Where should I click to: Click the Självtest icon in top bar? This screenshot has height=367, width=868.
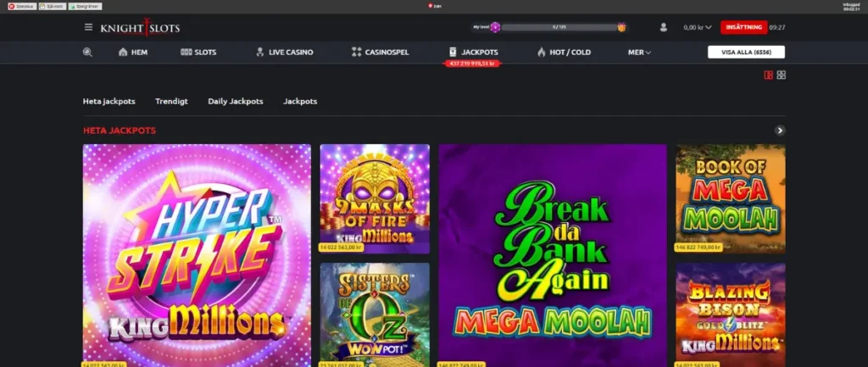point(42,6)
